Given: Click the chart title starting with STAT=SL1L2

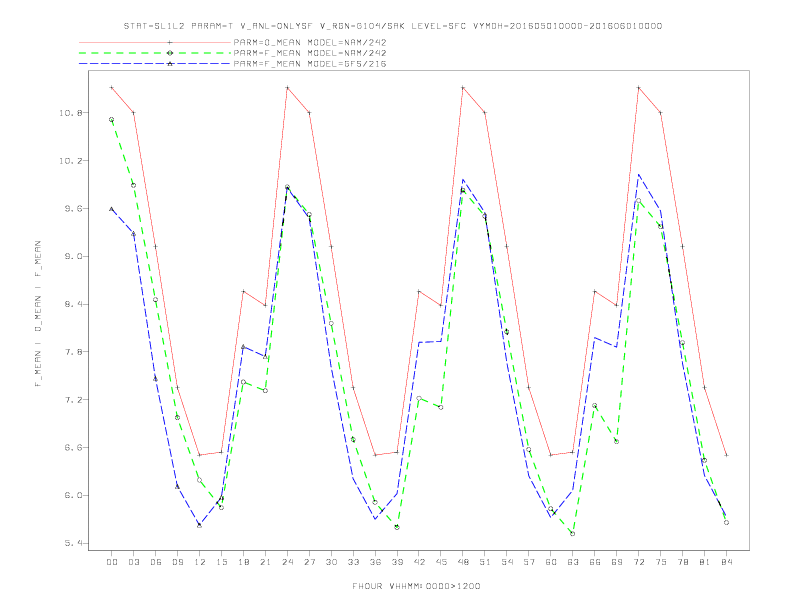Looking at the screenshot, I should 393,26.
